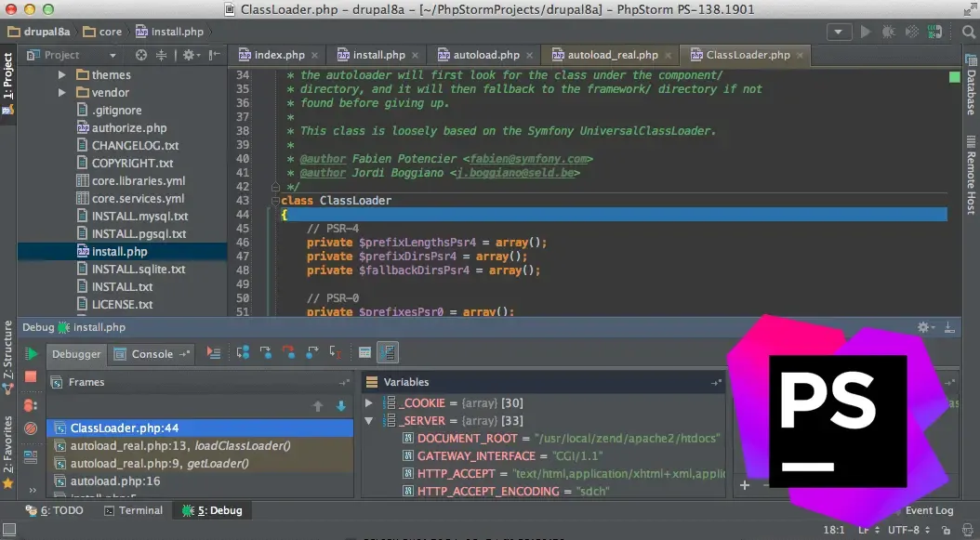Open run configuration dropdown
Screen dimensions: 980x540
839,32
